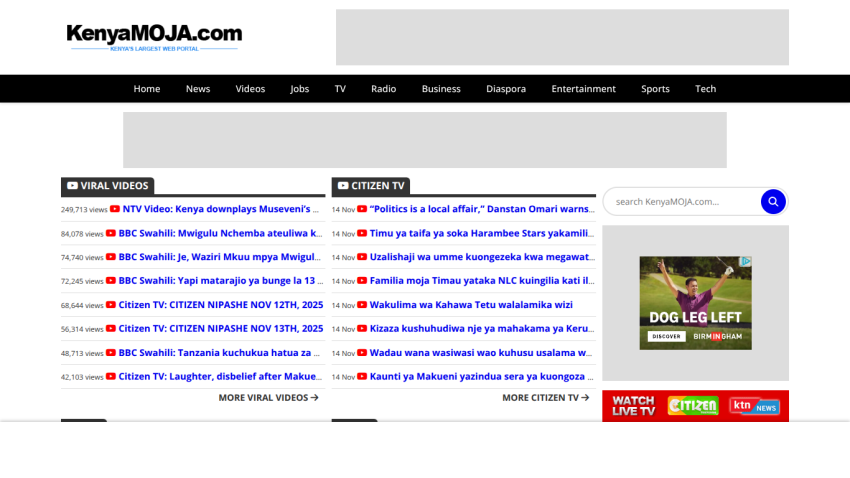Open Kaunti ya Makueni yazindua sera headline
Viewport: 850px width, 478px height.
pyautogui.click(x=481, y=376)
